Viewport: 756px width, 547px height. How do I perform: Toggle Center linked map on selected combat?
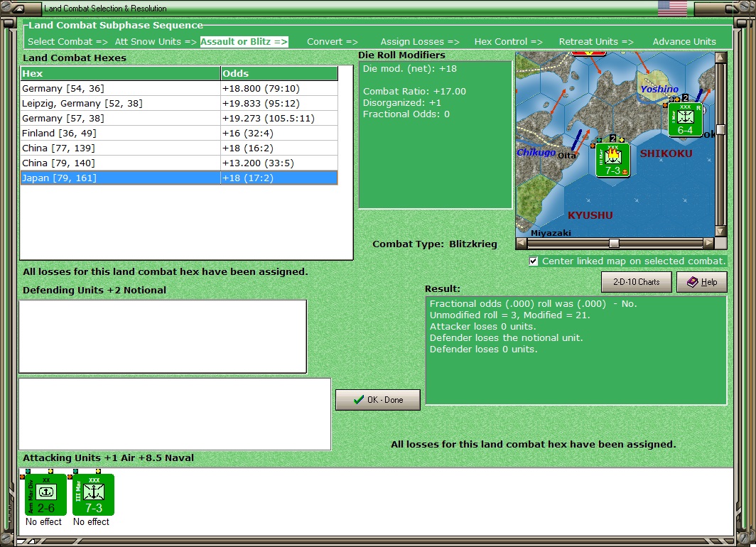pyautogui.click(x=533, y=261)
